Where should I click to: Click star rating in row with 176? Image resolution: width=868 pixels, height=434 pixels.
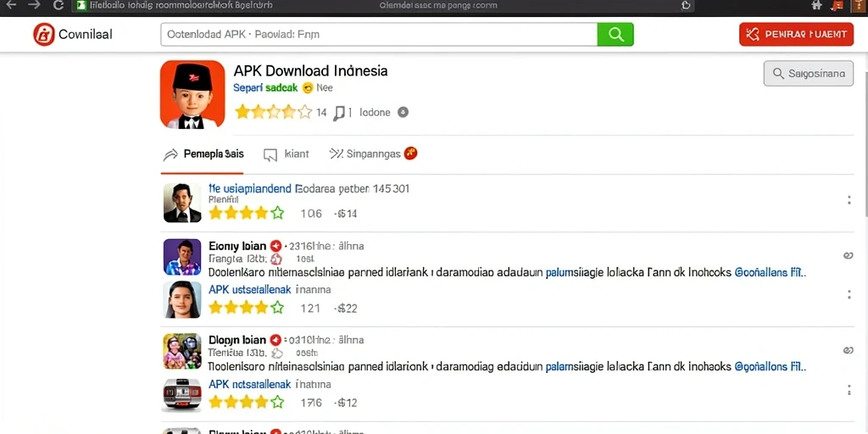click(x=247, y=403)
